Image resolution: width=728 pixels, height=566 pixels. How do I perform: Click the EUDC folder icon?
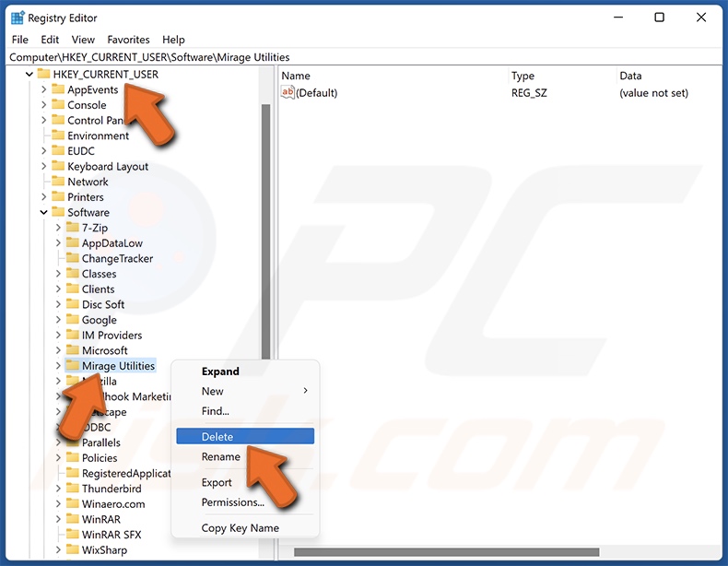(x=58, y=150)
